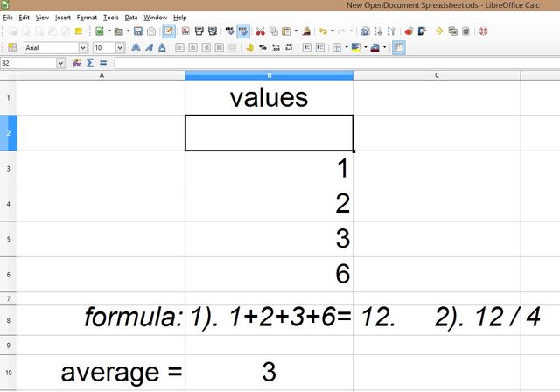
Task: Expand the Paste options dropdown arrow
Action: pos(296,31)
